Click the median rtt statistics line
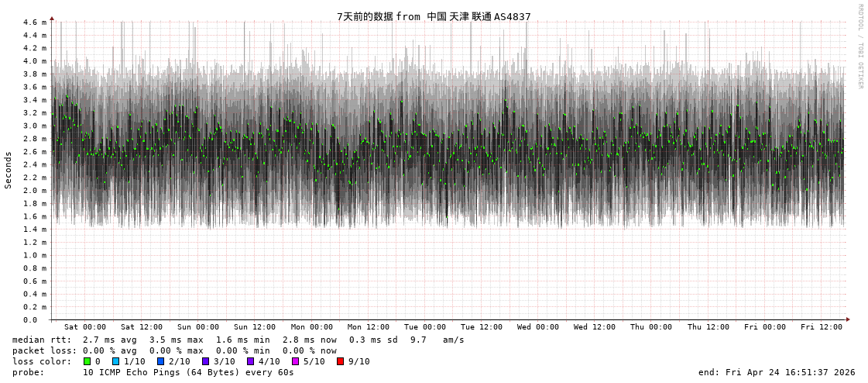The width and height of the screenshot is (868, 383). click(238, 340)
